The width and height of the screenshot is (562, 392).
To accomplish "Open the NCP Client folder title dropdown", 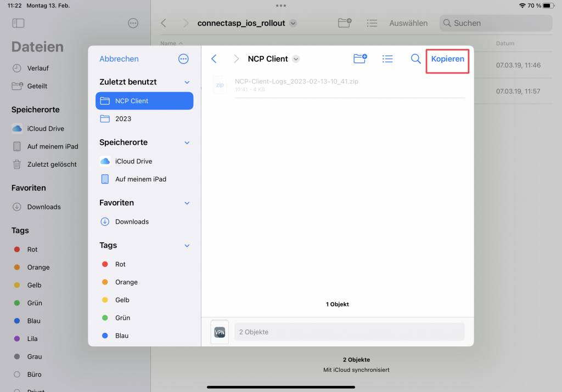I will (x=296, y=59).
